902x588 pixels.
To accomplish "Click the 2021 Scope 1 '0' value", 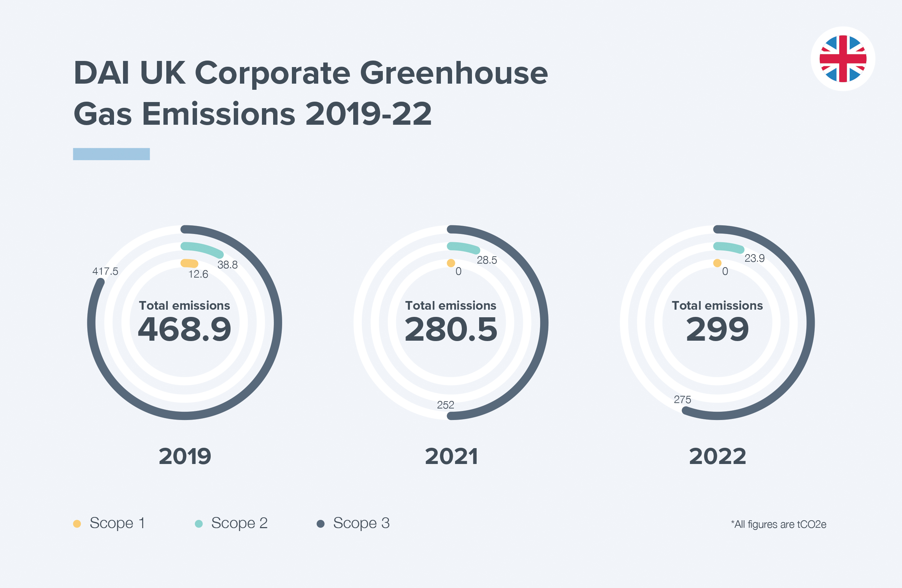I will click(459, 271).
